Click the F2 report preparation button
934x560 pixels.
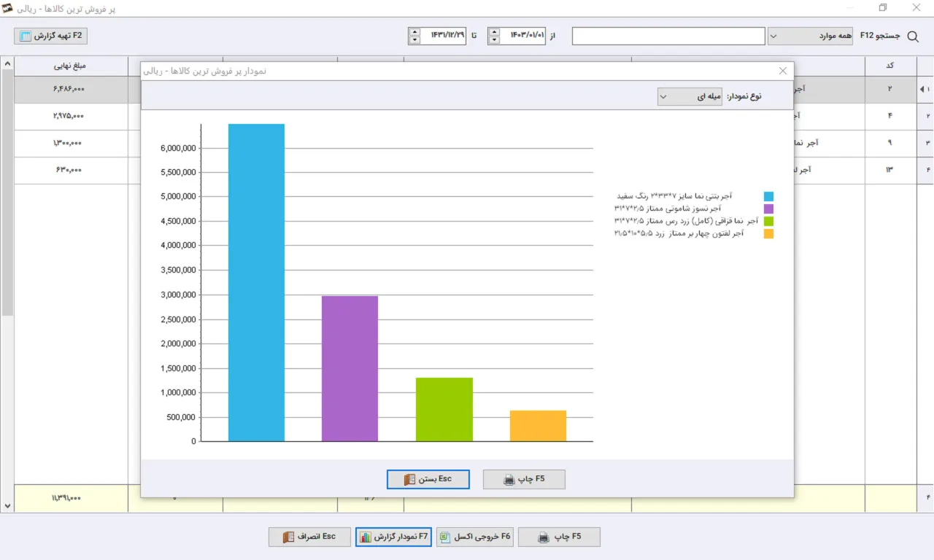click(x=51, y=35)
